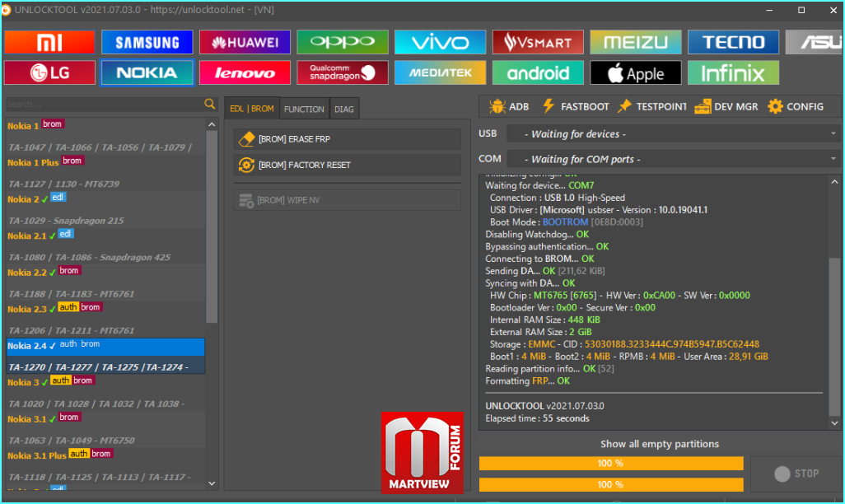Select the Infinix brand tile
The width and height of the screenshot is (845, 504).
point(734,72)
